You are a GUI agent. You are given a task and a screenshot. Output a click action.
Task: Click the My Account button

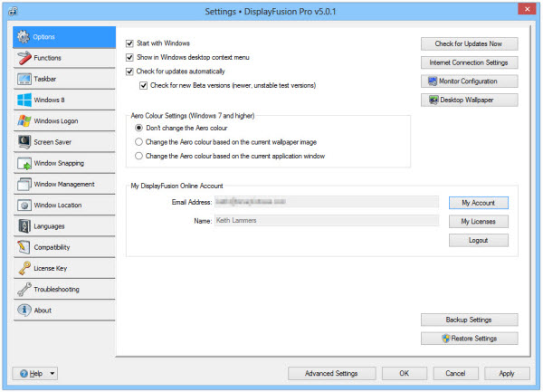[x=479, y=203]
